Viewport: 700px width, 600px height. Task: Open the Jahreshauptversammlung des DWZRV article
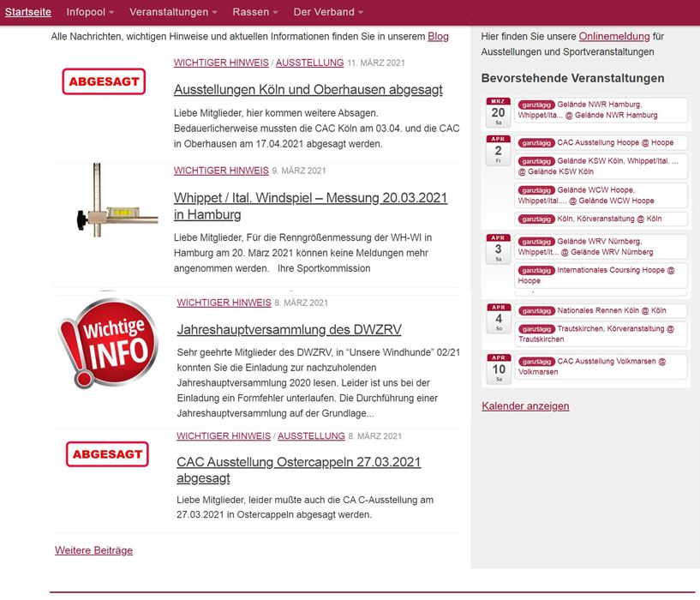tap(289, 330)
